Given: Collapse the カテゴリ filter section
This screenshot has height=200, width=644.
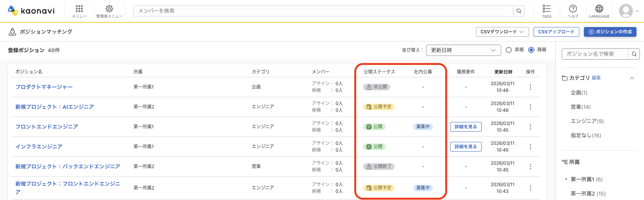Looking at the screenshot, I should click(x=632, y=78).
